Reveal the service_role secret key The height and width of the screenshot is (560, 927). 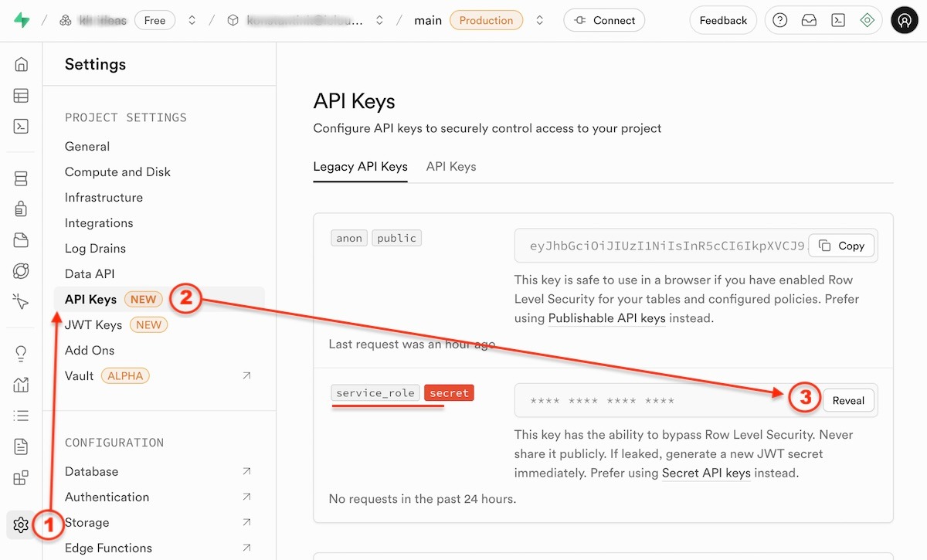[848, 400]
